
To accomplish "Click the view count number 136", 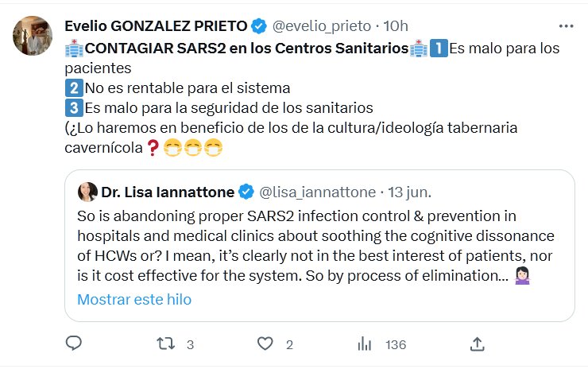I will click(395, 344).
